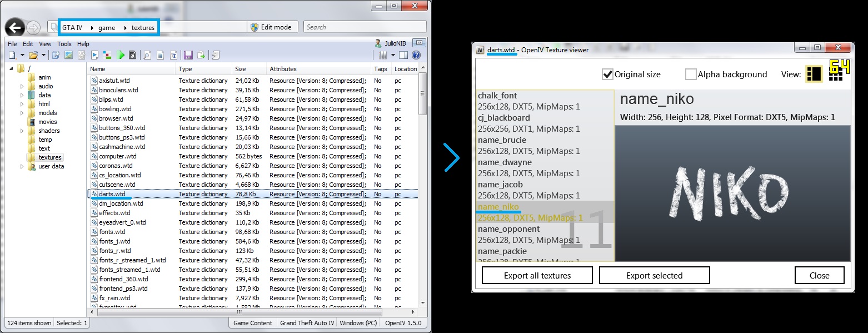This screenshot has width=868, height=333.
Task: Click the New file toolbar icon
Action: (12, 55)
